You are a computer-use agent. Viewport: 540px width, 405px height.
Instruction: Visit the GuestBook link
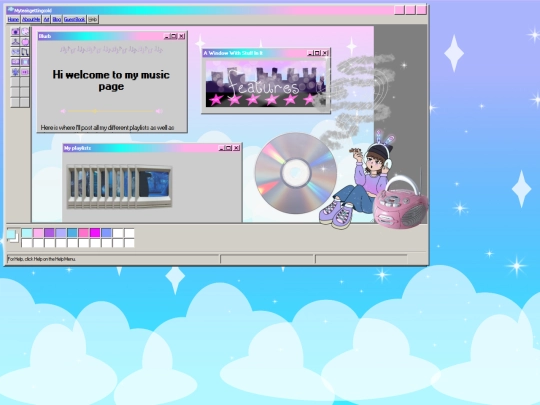[74, 20]
